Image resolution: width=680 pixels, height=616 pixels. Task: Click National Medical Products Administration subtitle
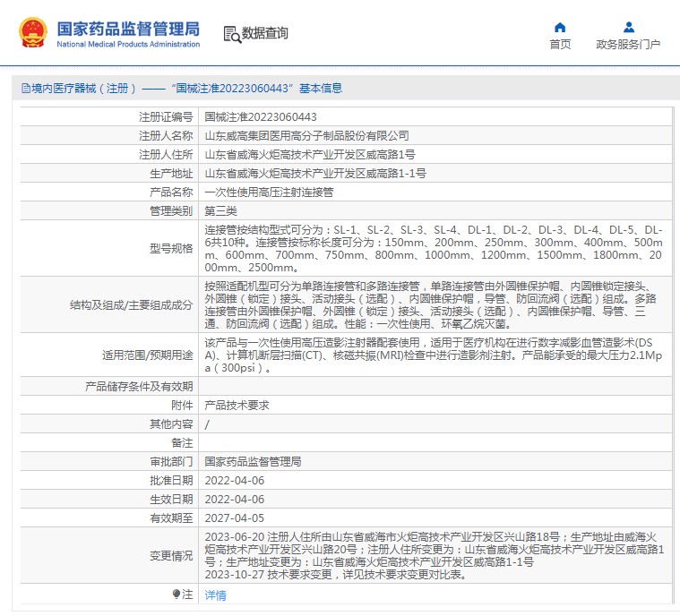[x=128, y=44]
